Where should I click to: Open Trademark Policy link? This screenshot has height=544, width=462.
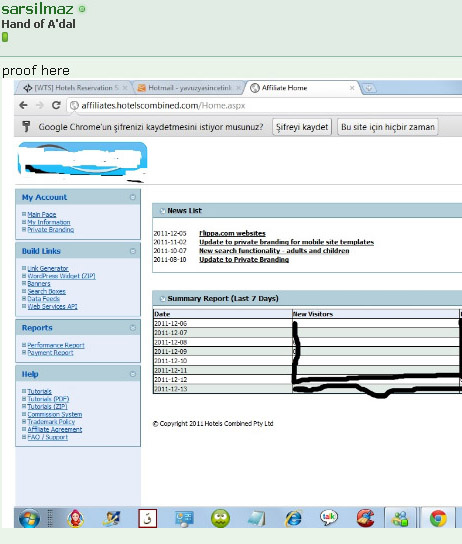coord(51,422)
